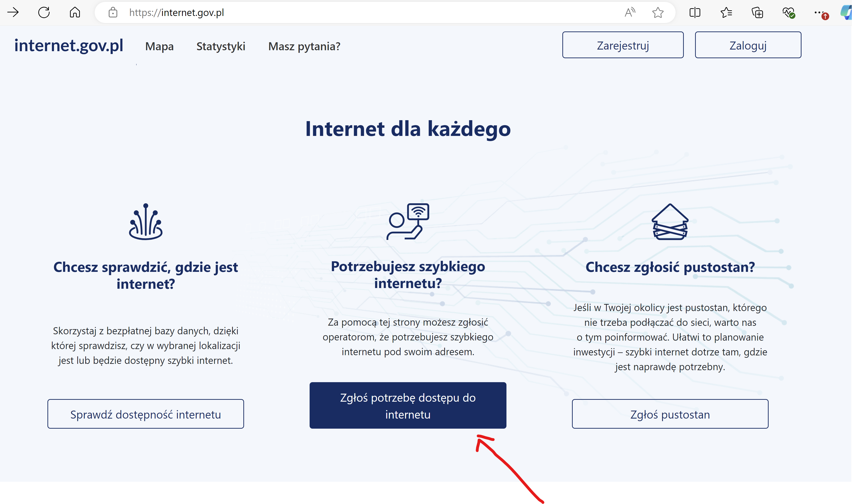852x504 pixels.
Task: Click the browser forward arrow icon
Action: [x=13, y=13]
